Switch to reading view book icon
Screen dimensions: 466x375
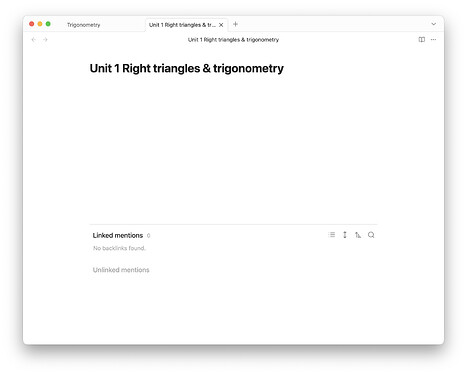tap(422, 40)
